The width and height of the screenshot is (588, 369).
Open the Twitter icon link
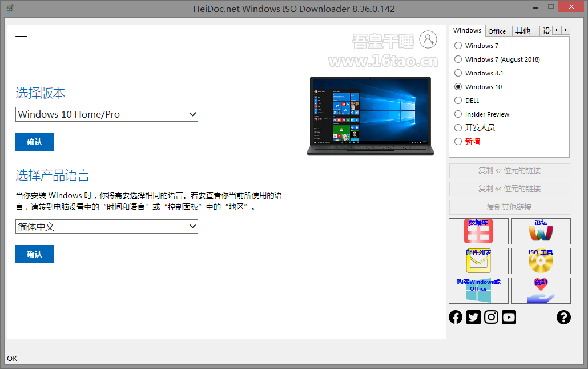pyautogui.click(x=473, y=317)
